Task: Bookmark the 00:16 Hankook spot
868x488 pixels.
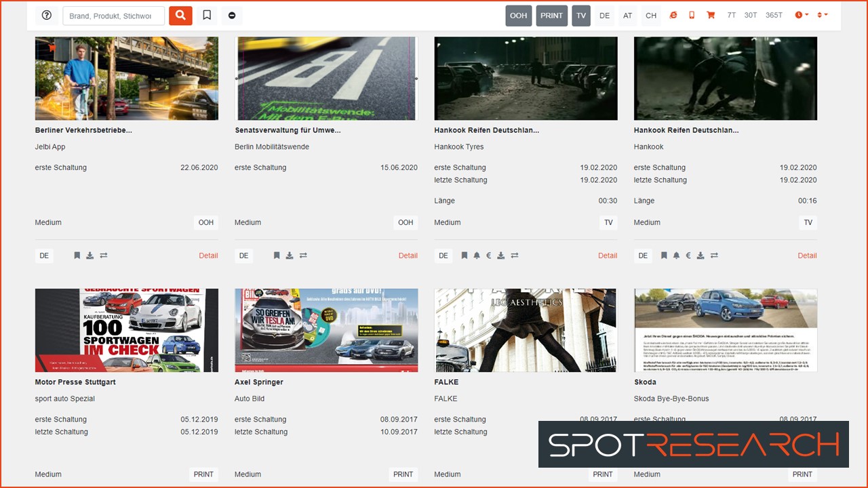Action: [664, 256]
